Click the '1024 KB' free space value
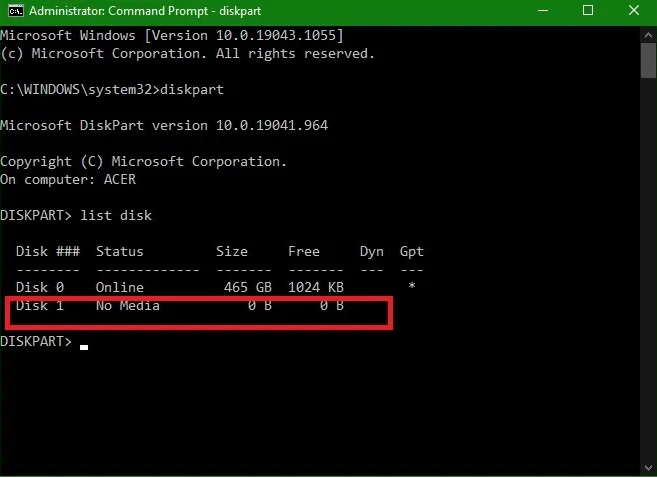The image size is (657, 478). point(316,287)
